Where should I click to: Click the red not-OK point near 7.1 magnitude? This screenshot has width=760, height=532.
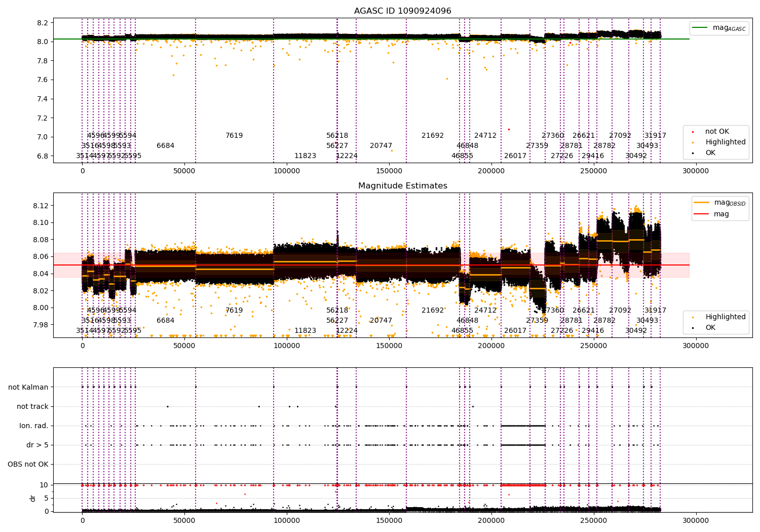(509, 129)
